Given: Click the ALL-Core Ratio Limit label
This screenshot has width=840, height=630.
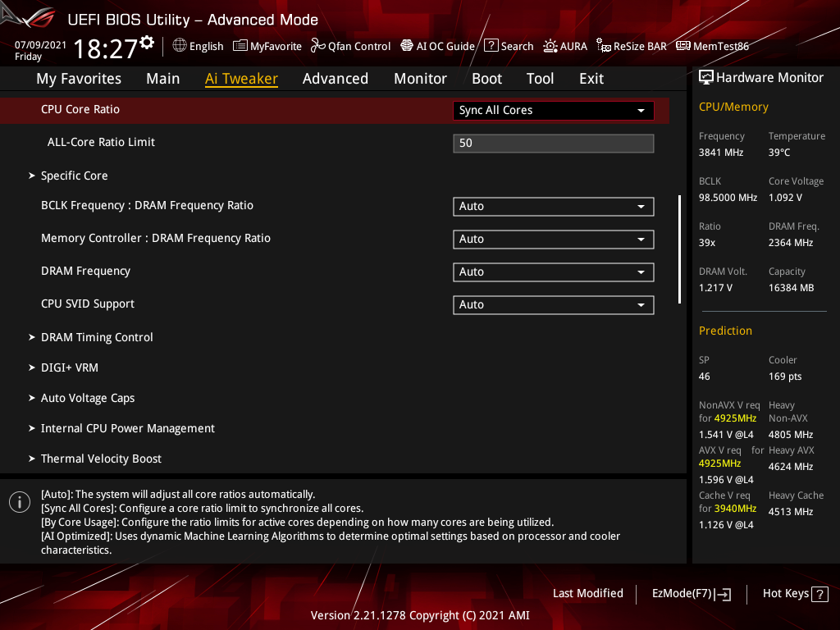Looking at the screenshot, I should 101,142.
